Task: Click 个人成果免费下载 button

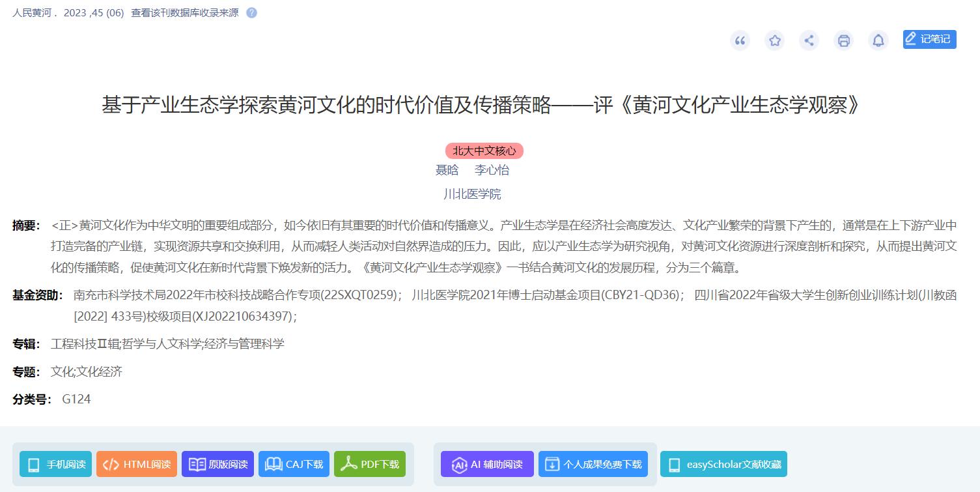Action: (x=593, y=464)
